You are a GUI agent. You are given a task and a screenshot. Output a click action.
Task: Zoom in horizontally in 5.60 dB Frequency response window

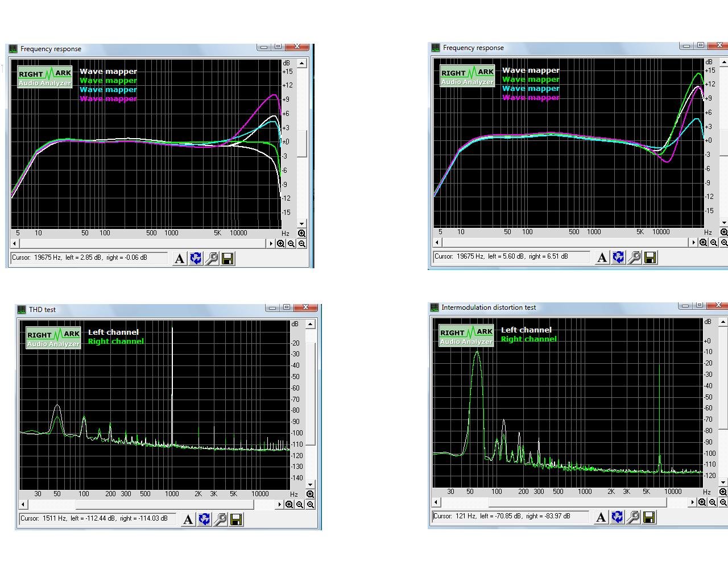pos(703,243)
